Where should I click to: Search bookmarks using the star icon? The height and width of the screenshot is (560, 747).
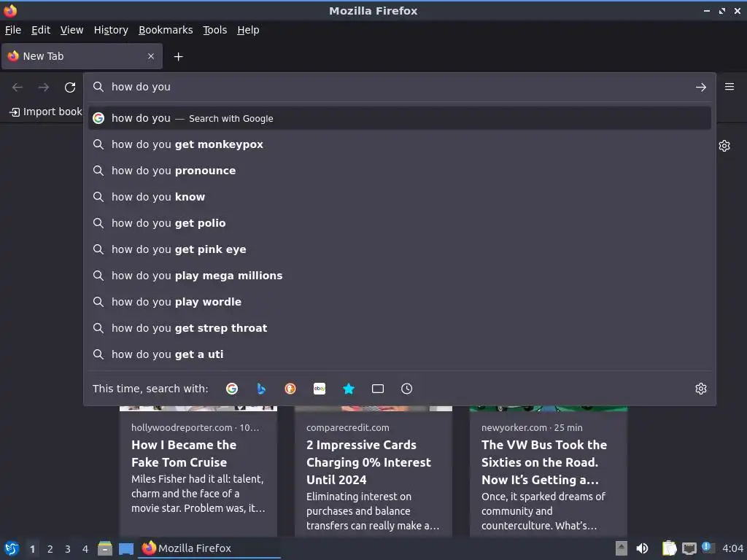coord(349,389)
